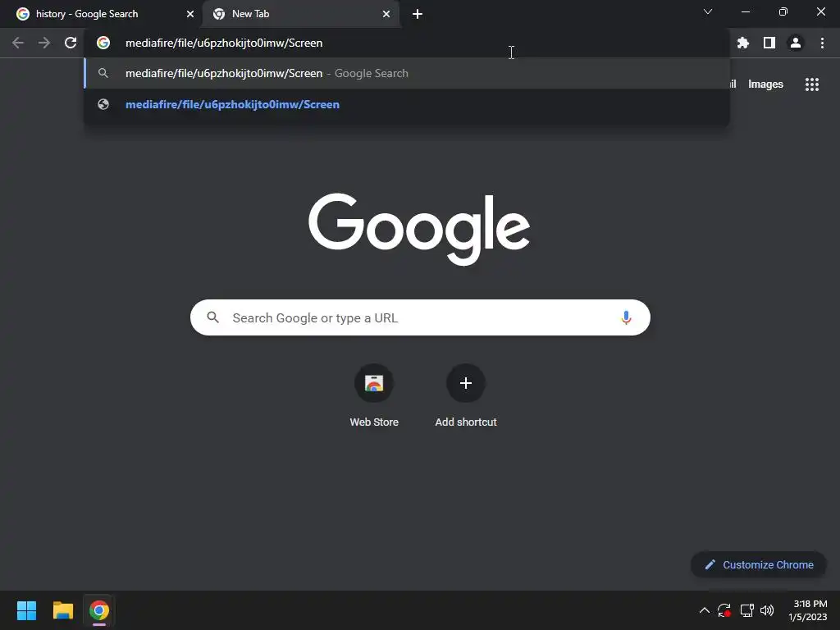This screenshot has width=840, height=630.
Task: Click the browser back arrow
Action: pos(18,43)
